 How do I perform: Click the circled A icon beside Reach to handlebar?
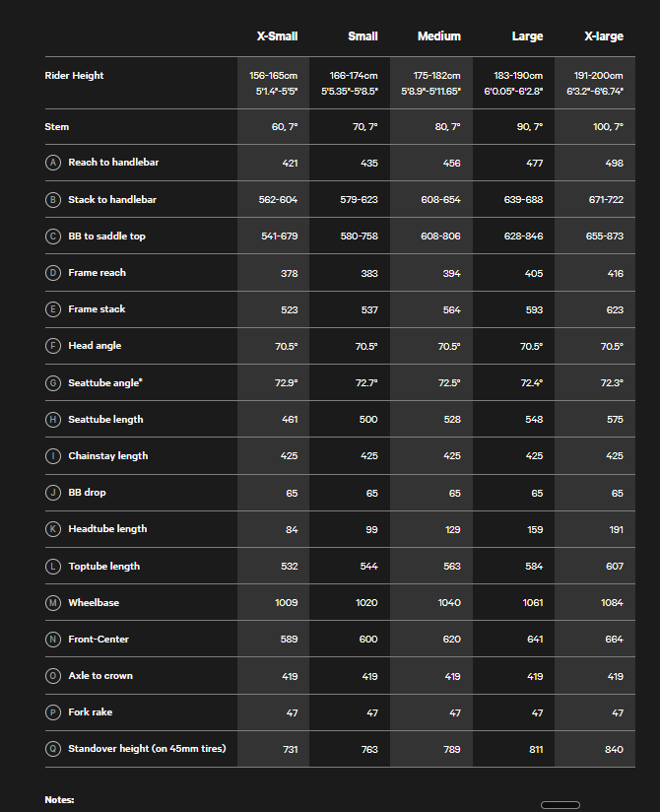click(x=53, y=163)
